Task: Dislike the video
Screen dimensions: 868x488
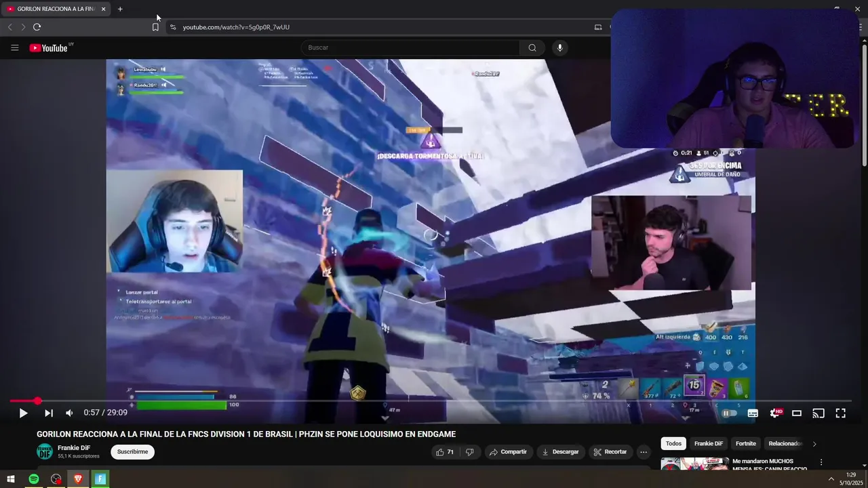Action: coord(469,452)
